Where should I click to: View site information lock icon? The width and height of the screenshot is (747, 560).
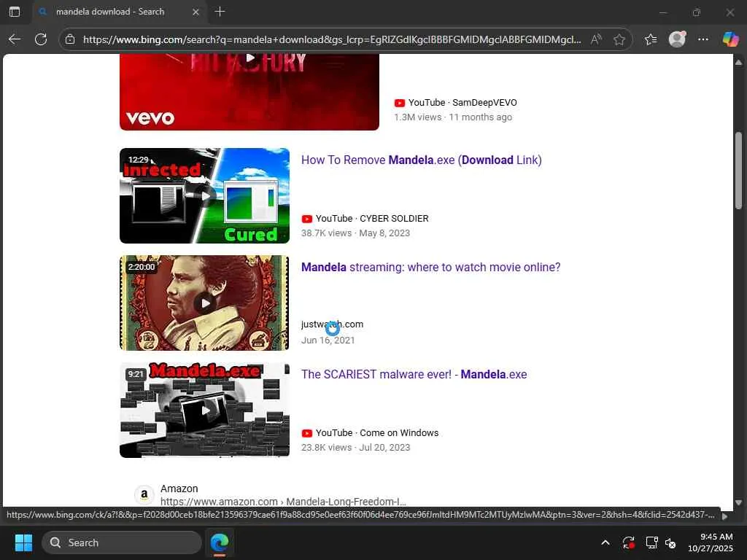coord(70,39)
